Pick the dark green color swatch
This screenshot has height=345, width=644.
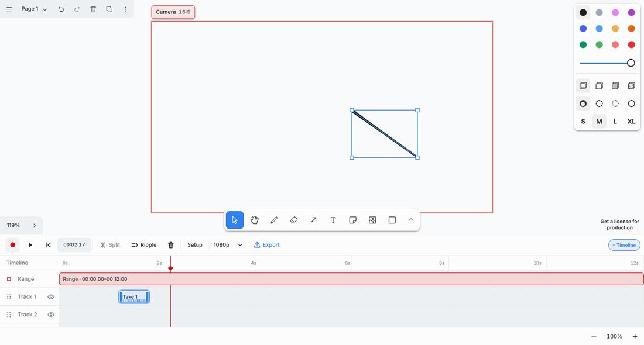(x=583, y=44)
